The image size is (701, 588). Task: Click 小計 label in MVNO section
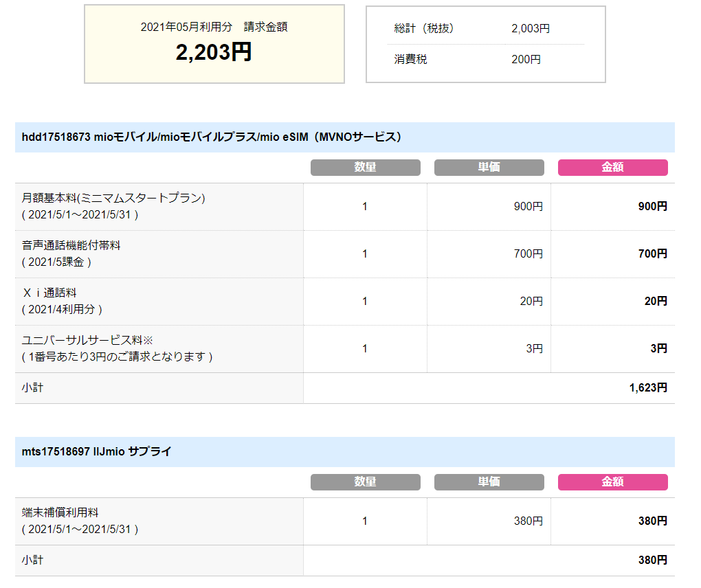tap(32, 387)
